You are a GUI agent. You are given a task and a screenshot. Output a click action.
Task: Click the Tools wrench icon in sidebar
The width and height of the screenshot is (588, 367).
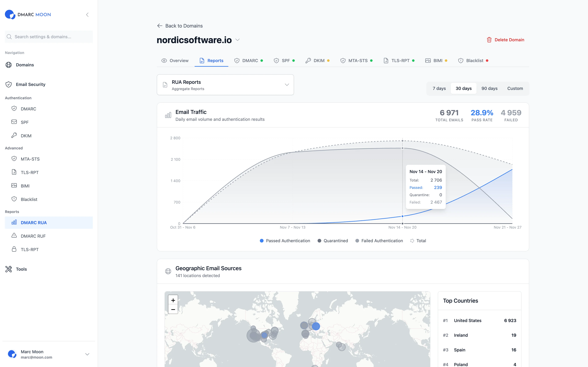(x=9, y=269)
